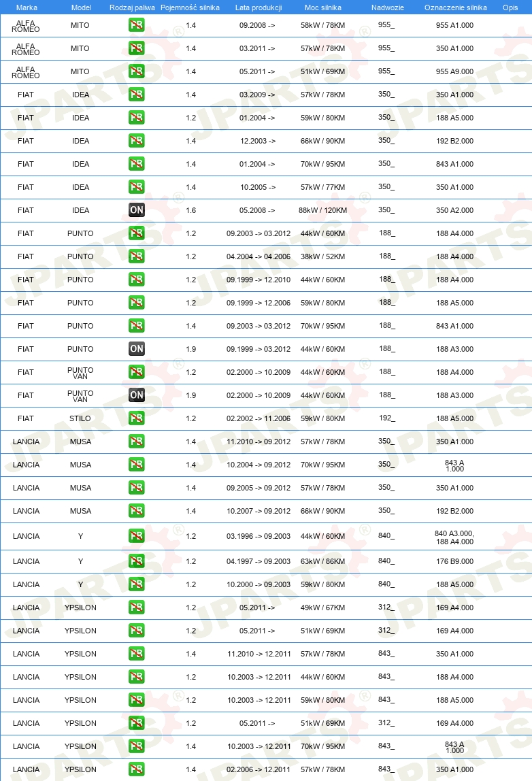Click petrol icon in LANCIA Y 63kW / 86KM row

tap(137, 561)
